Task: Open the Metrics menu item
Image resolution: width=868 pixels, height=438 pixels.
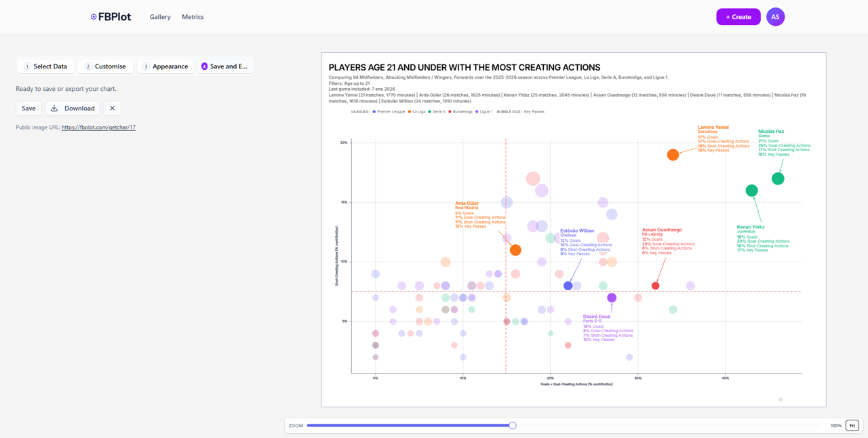Action: coord(193,17)
